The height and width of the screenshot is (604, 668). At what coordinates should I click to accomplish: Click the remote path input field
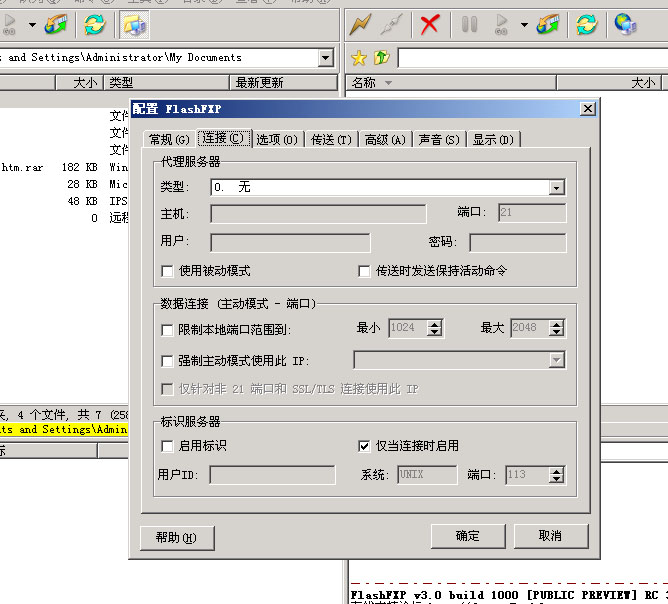pos(533,58)
